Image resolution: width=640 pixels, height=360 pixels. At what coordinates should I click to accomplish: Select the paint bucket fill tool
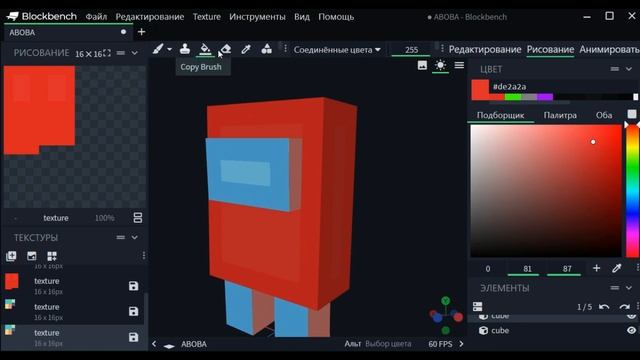pos(205,49)
